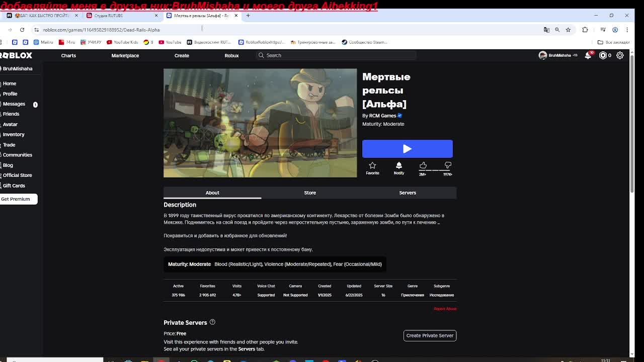Click the Create Private Server button
The image size is (644, 362).
430,335
